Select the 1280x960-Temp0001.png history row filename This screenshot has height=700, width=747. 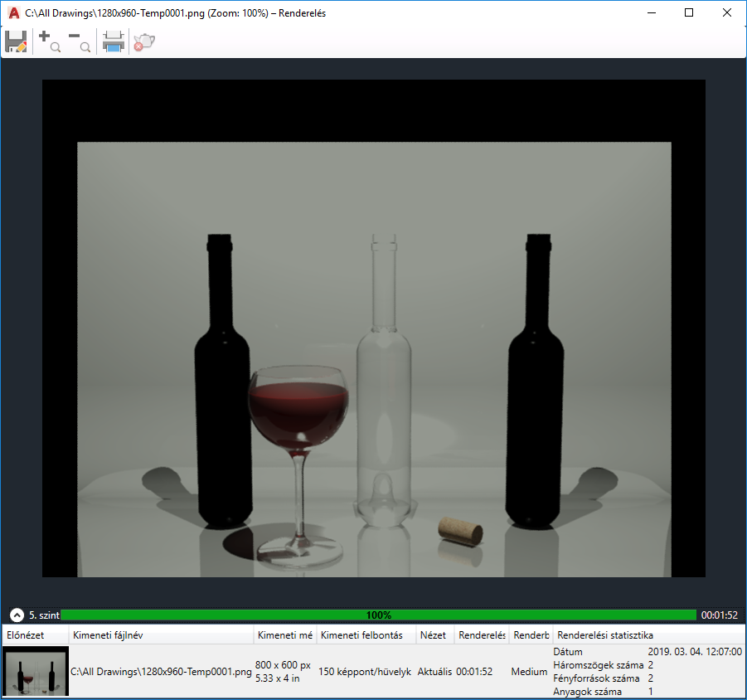(161, 672)
